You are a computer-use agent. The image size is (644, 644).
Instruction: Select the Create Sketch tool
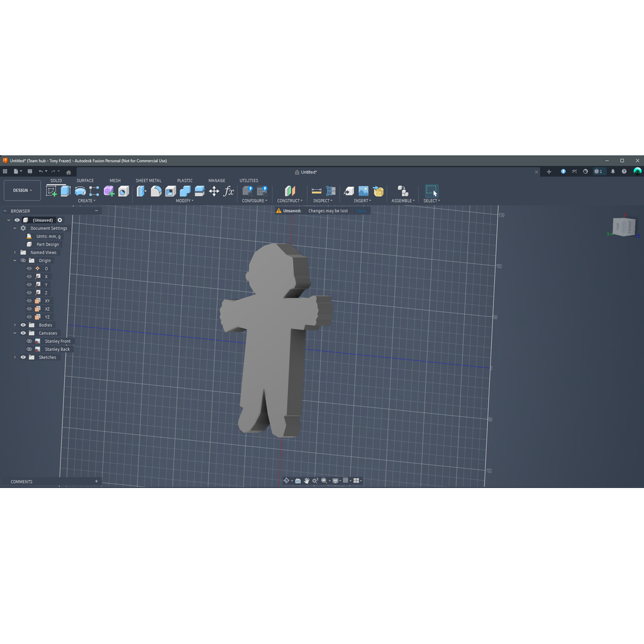tap(52, 191)
